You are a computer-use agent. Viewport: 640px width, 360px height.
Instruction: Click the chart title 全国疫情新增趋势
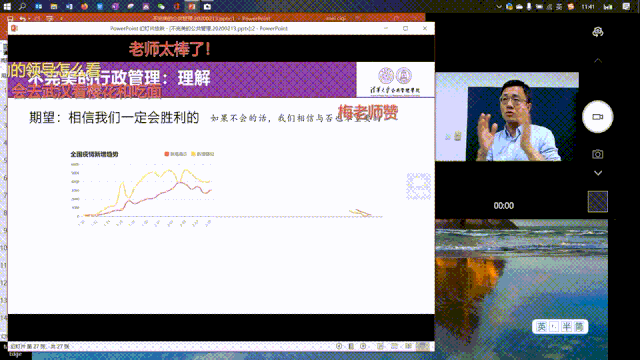point(94,154)
